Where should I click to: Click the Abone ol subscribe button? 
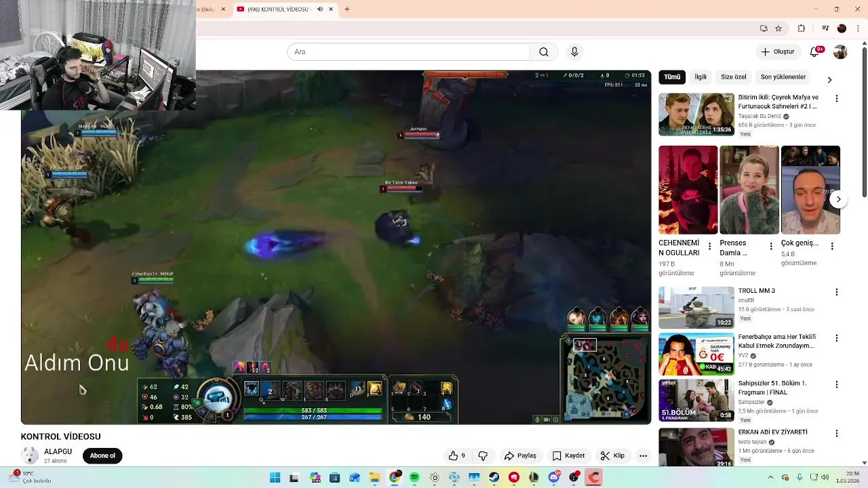click(x=102, y=455)
